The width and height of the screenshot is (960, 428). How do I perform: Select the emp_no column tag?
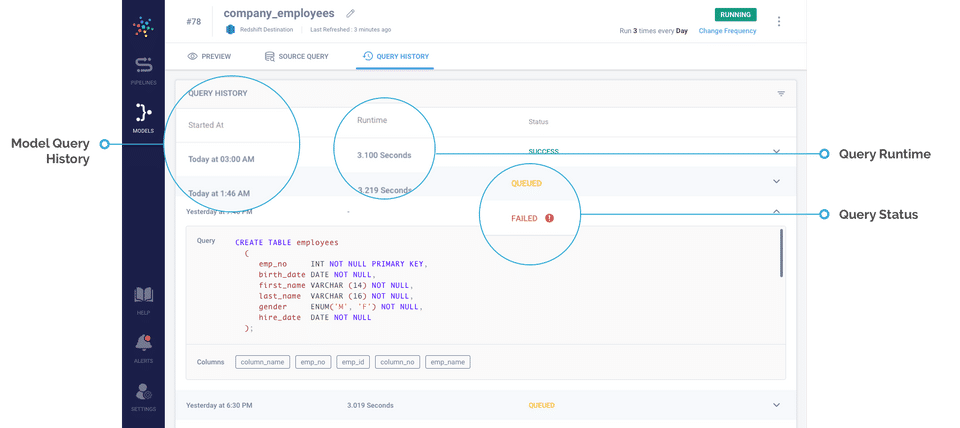tap(313, 362)
